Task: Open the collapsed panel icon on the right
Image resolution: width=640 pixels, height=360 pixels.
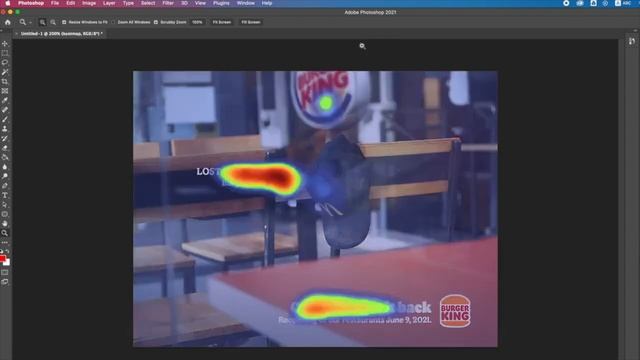Action: coord(632,41)
